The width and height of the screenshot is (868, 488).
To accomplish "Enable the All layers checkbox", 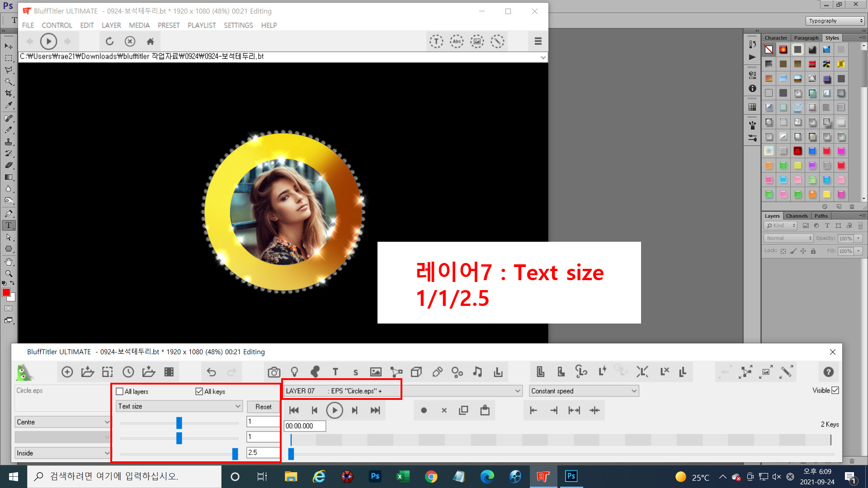I will click(120, 391).
